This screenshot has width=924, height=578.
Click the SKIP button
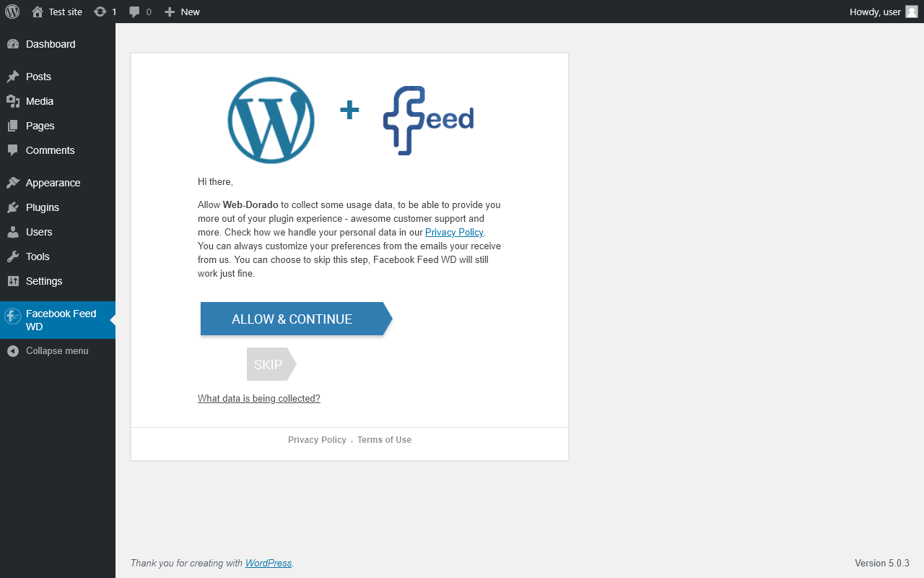(x=269, y=364)
